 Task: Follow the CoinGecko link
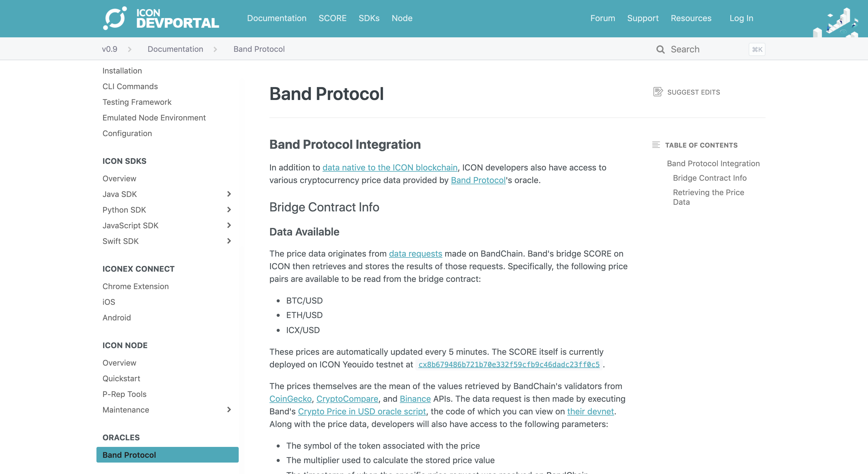pos(290,399)
